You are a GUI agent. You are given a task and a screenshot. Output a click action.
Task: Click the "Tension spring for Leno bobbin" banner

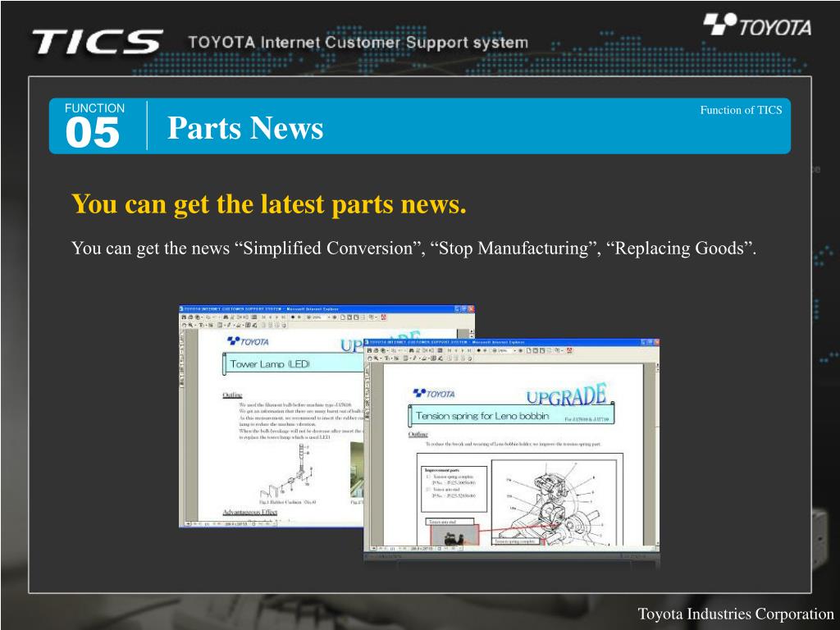[x=512, y=416]
